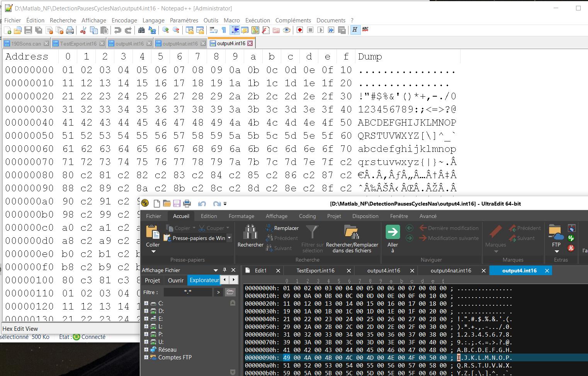Toggle show all characters pilcrow icon
The image size is (588, 376).
(x=224, y=30)
